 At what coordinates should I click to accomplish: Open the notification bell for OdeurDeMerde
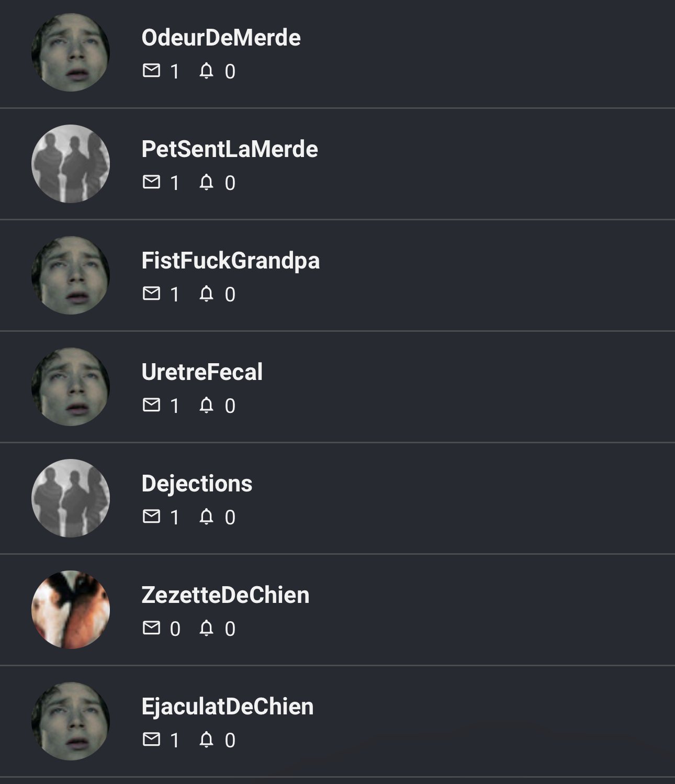[206, 70]
